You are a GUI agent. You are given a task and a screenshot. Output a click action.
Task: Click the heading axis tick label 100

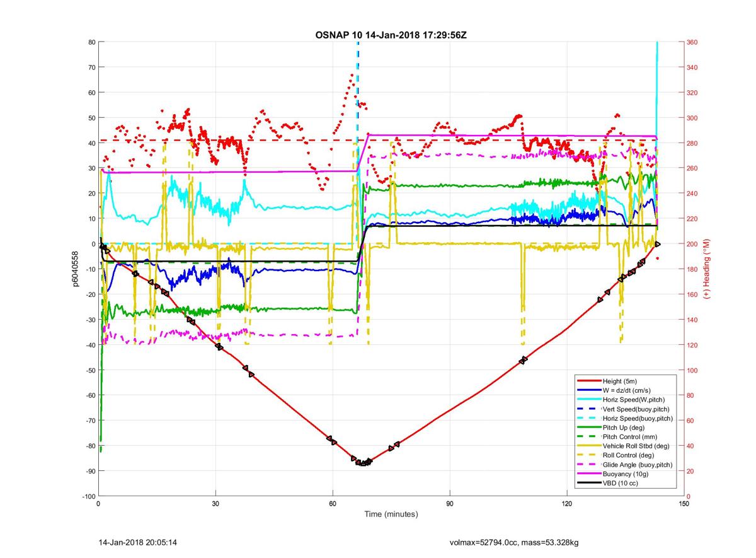[693, 370]
